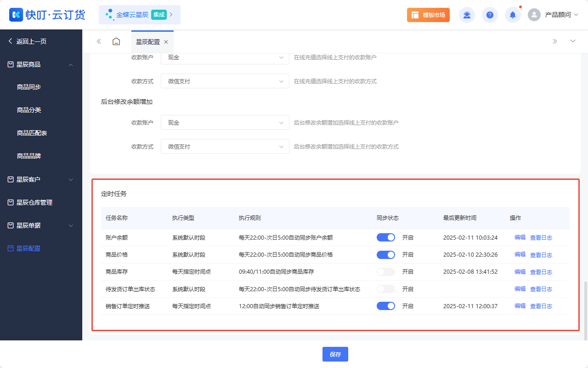
Task: Open 后台修改余额增加 收款方式 dropdown
Action: tap(225, 146)
